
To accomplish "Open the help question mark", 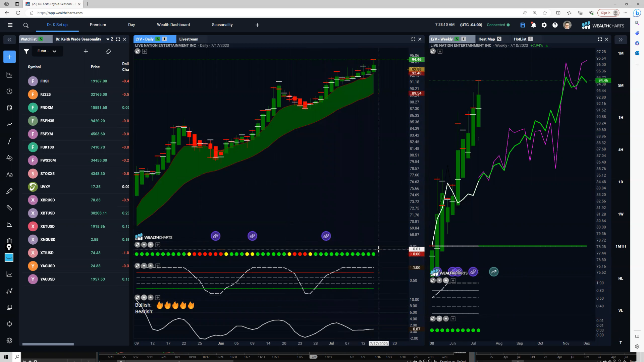I will (555, 25).
